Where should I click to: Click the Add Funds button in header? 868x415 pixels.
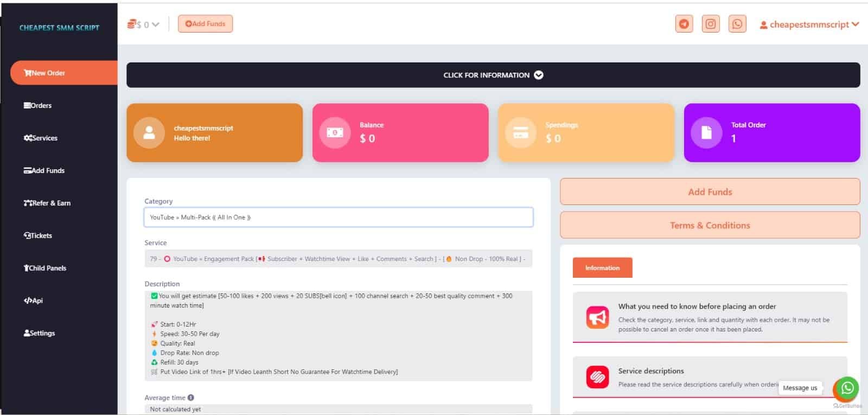pyautogui.click(x=205, y=24)
